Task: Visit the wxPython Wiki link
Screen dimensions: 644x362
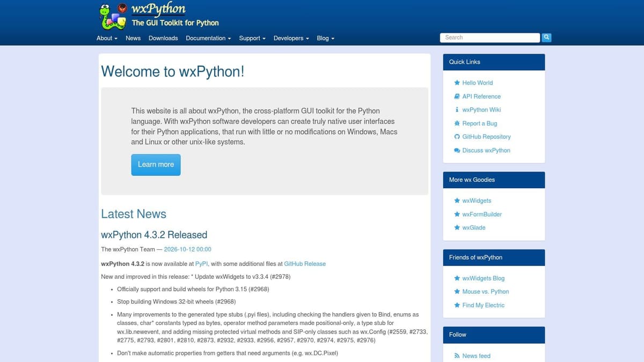Action: coord(481,109)
